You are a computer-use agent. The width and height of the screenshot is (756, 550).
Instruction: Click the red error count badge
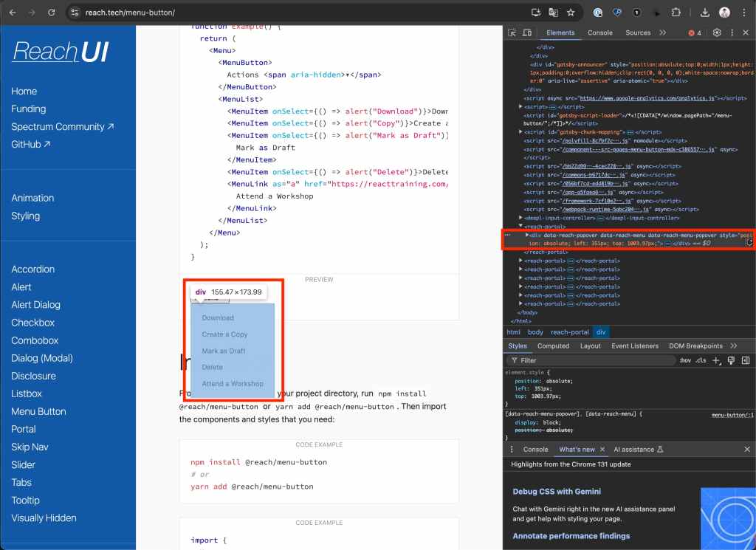pyautogui.click(x=695, y=33)
